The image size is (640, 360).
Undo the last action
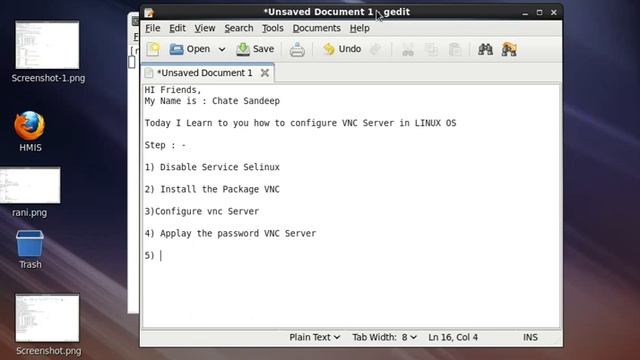pyautogui.click(x=342, y=49)
